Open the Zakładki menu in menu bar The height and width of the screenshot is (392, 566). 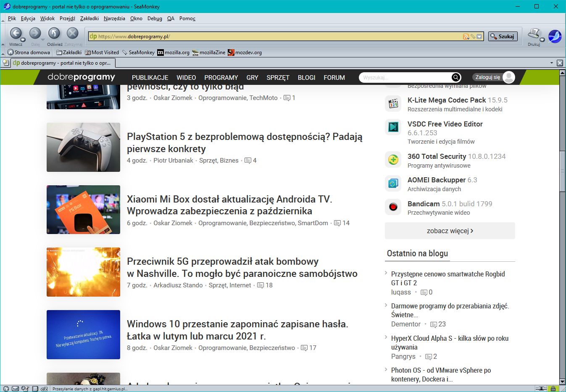90,18
